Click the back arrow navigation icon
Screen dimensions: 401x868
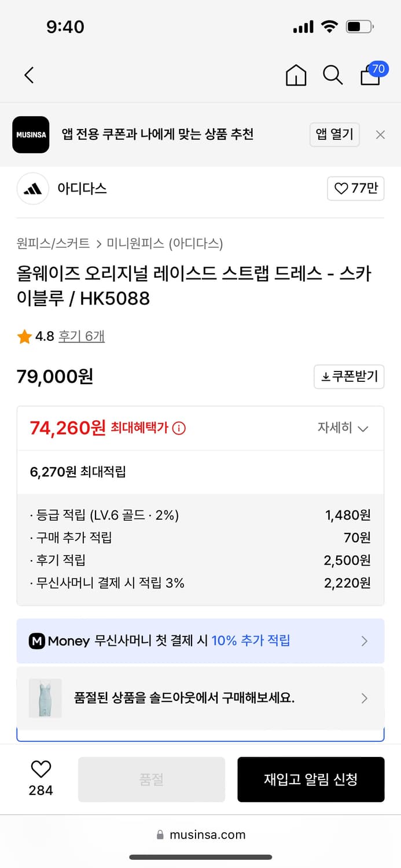(29, 75)
